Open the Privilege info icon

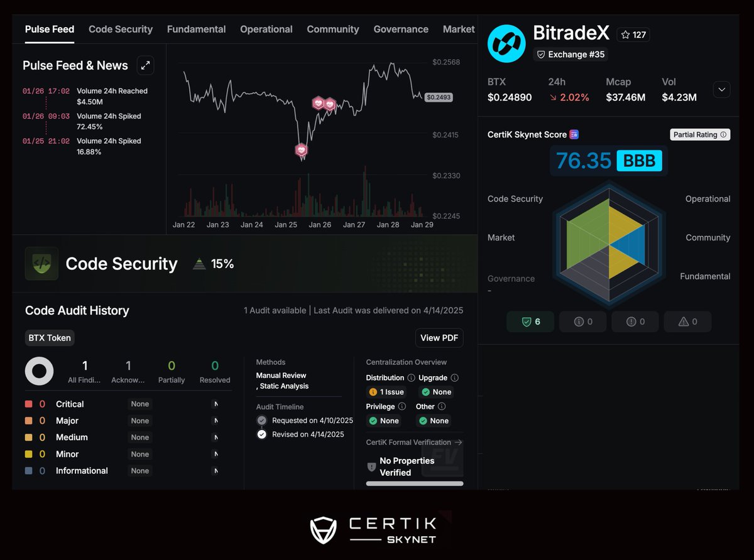[x=402, y=407]
